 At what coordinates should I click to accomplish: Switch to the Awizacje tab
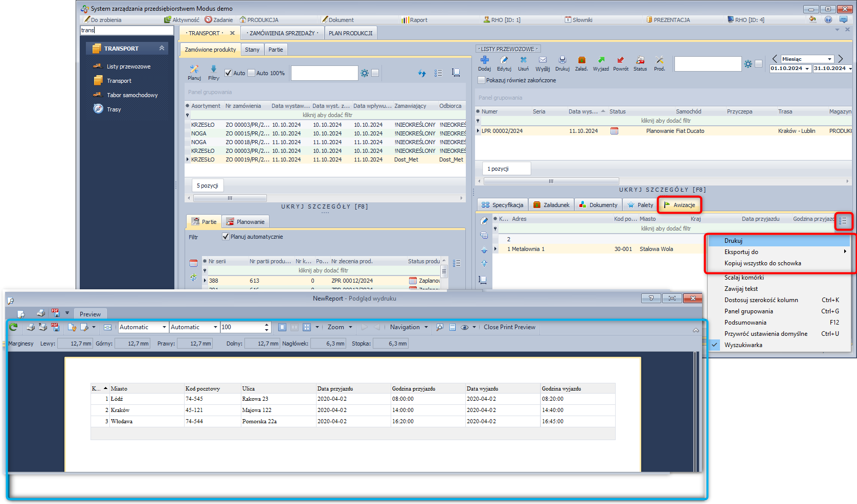[680, 205]
